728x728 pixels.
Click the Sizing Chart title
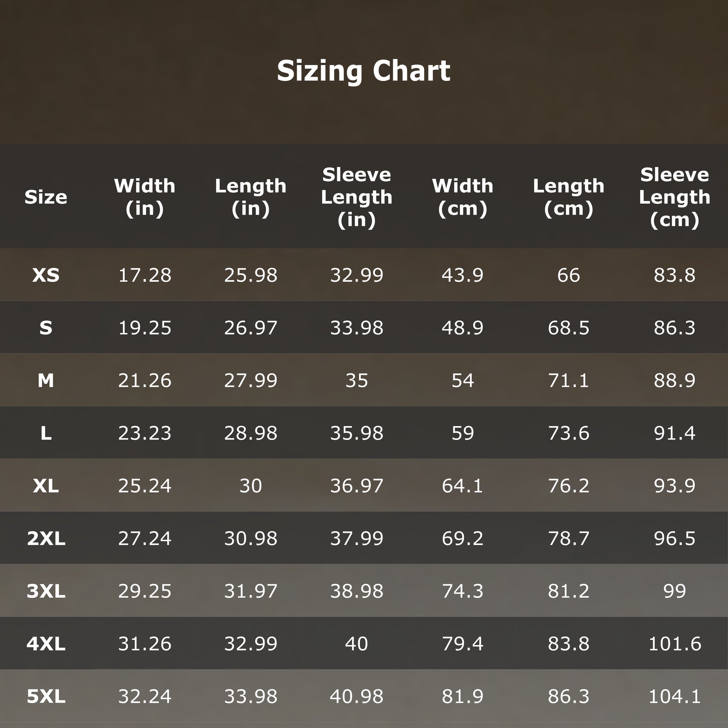point(363,71)
